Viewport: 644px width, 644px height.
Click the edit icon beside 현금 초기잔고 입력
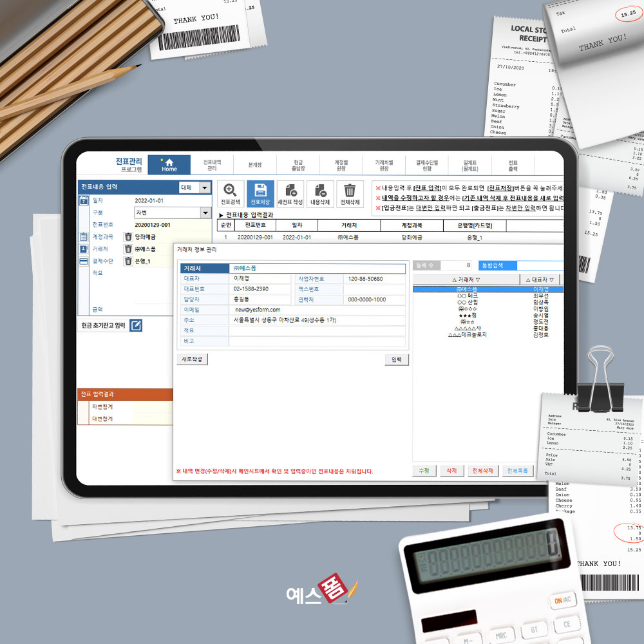[x=136, y=325]
